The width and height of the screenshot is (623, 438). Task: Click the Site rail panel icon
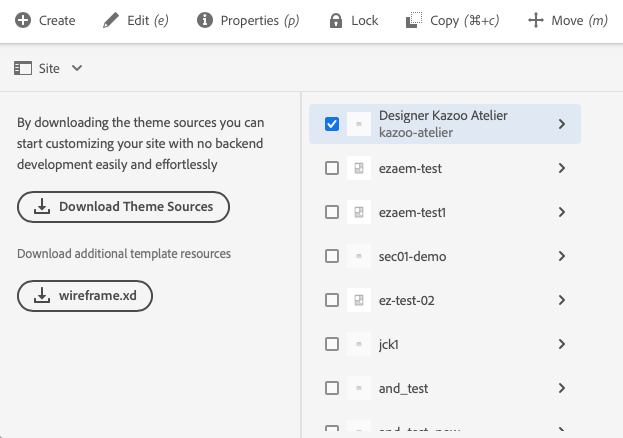(x=22, y=68)
